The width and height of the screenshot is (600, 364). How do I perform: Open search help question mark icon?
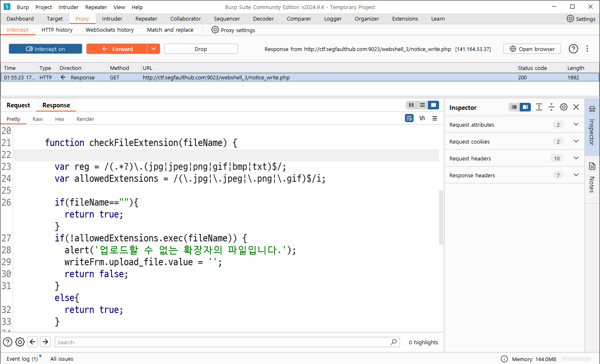click(x=7, y=342)
